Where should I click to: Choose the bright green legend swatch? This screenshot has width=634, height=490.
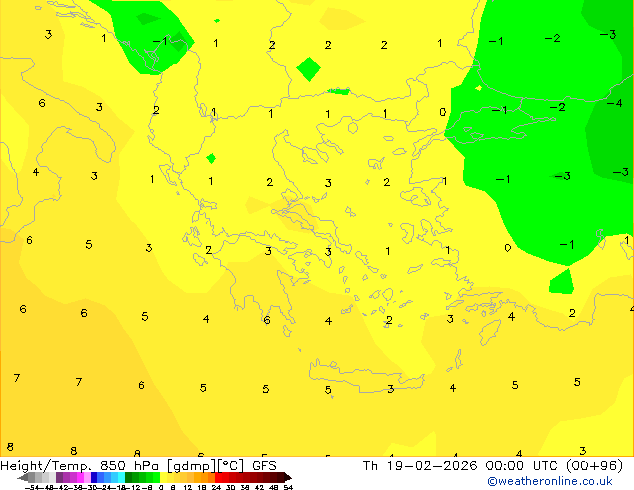click(156, 477)
